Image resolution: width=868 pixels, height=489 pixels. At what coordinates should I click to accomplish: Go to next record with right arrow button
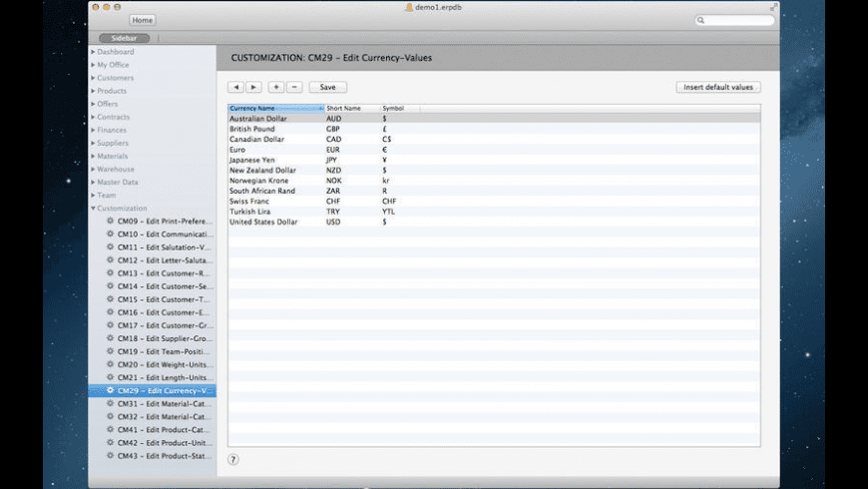coord(253,87)
